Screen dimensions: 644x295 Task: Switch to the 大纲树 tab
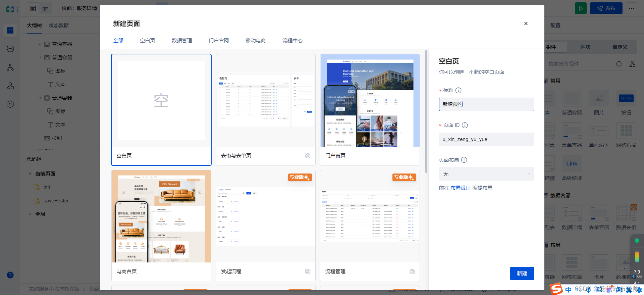pyautogui.click(x=34, y=26)
